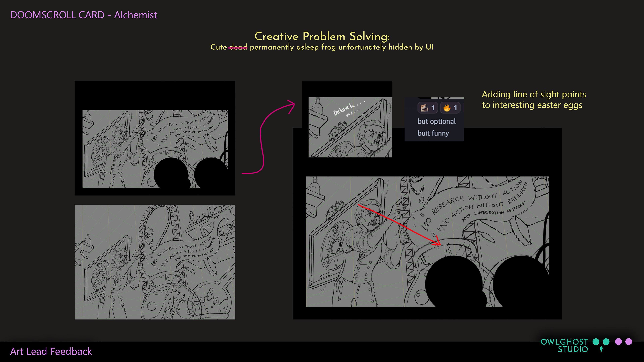Click the 'Art Lead Feedback' footer label
The width and height of the screenshot is (644, 362).
[51, 351]
